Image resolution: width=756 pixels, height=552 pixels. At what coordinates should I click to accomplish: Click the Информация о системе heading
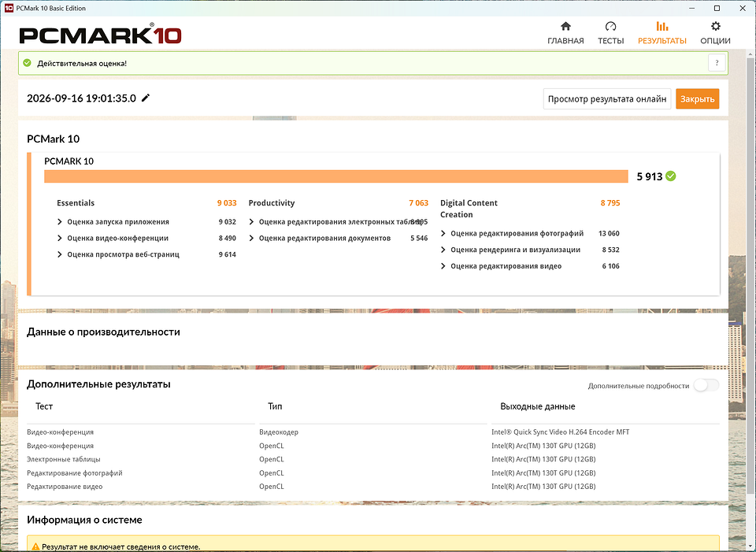[84, 520]
